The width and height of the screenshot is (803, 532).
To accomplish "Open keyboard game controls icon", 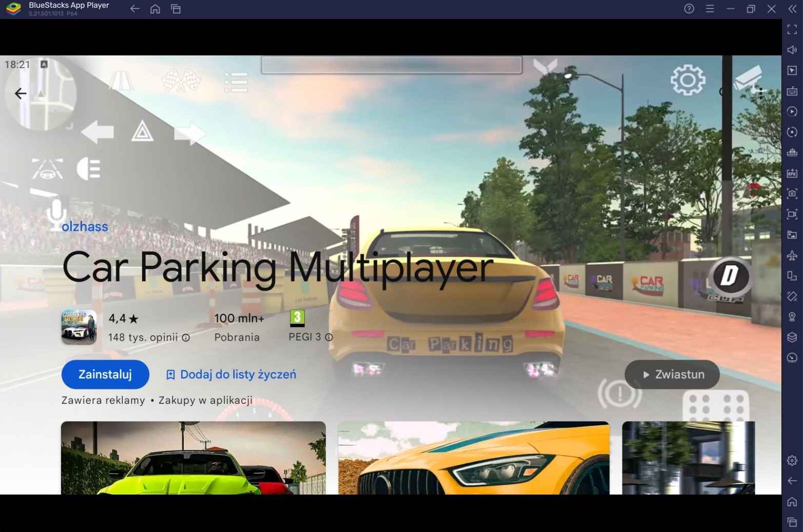I will [x=792, y=91].
